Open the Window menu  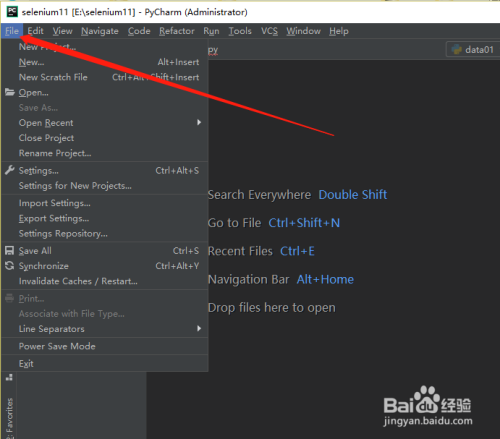[303, 31]
